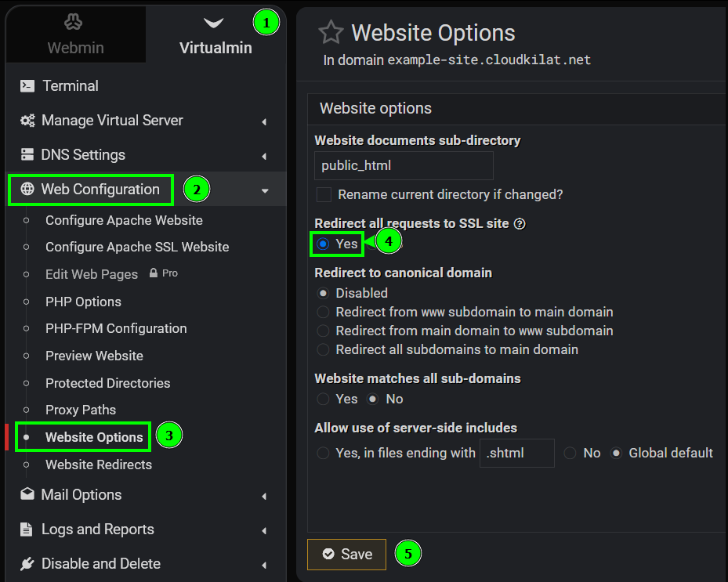
Task: Select Website Options in sidebar
Action: (x=94, y=437)
